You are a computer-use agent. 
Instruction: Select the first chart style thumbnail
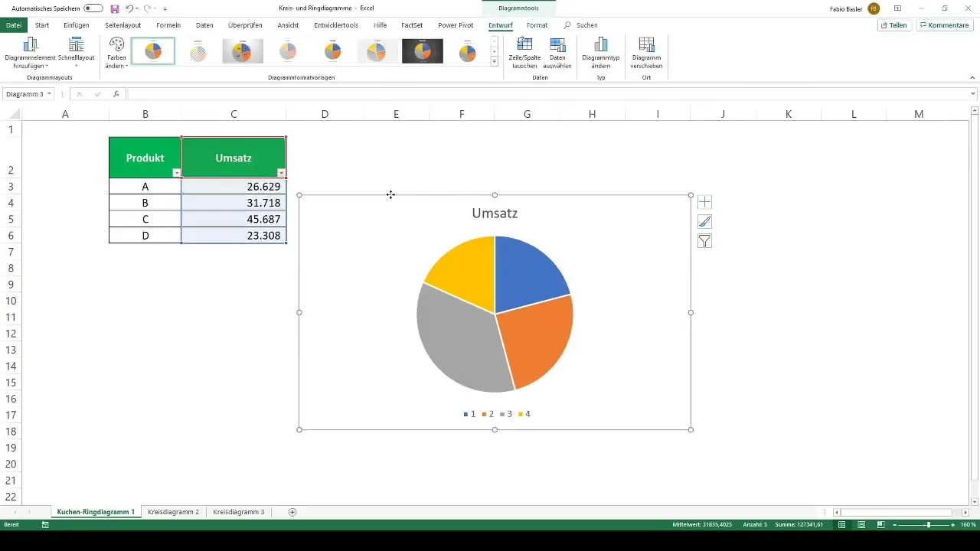(153, 51)
